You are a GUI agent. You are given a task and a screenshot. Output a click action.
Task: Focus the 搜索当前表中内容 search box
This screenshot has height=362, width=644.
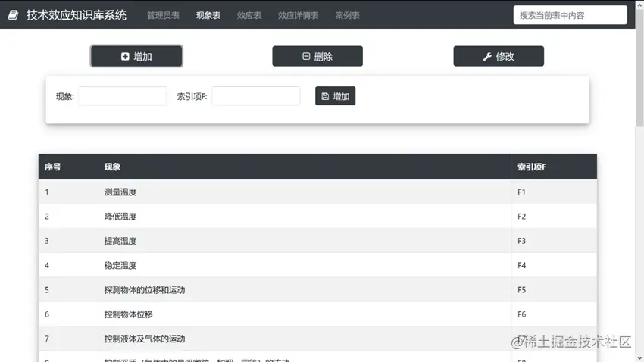click(x=570, y=15)
